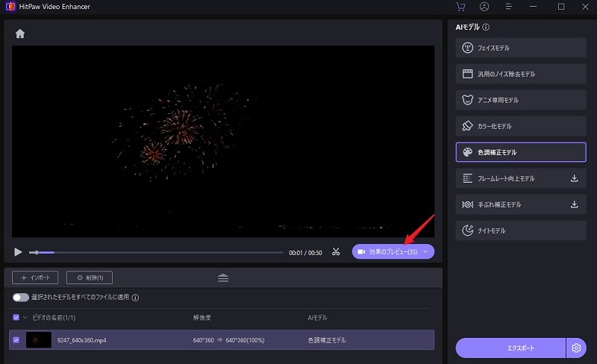Open the user account icon

485,7
